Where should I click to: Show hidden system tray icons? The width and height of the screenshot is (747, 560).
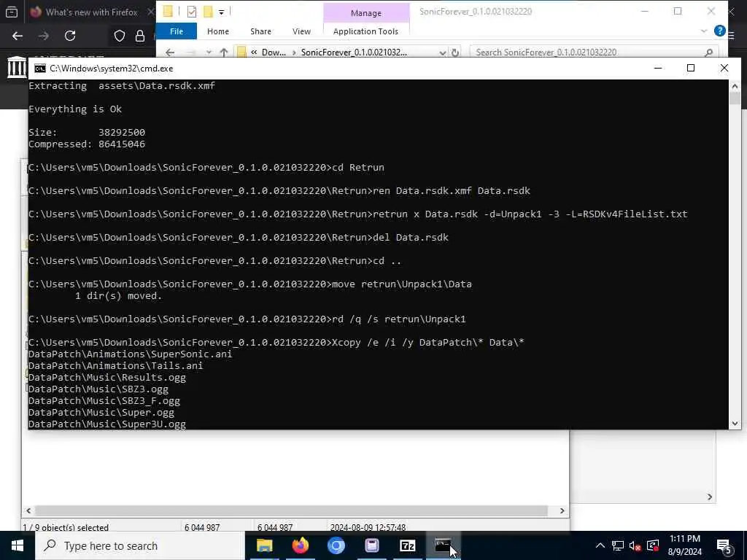pos(600,545)
